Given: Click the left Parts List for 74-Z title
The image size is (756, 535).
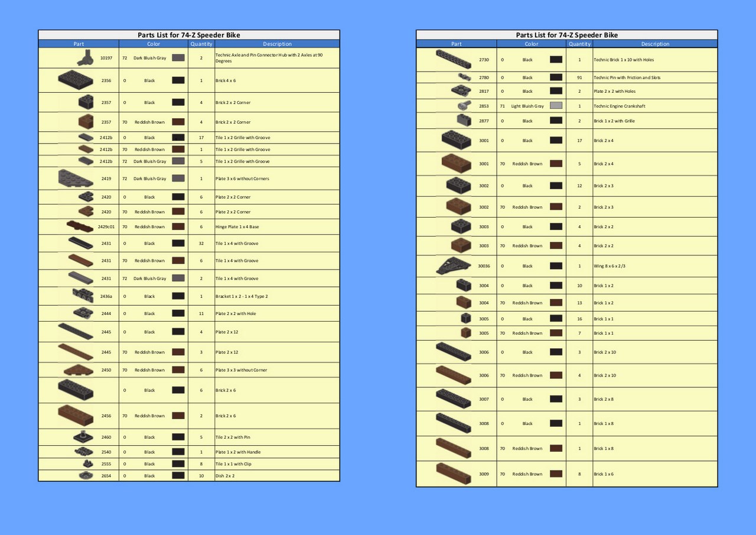Looking at the screenshot, I should point(189,35).
